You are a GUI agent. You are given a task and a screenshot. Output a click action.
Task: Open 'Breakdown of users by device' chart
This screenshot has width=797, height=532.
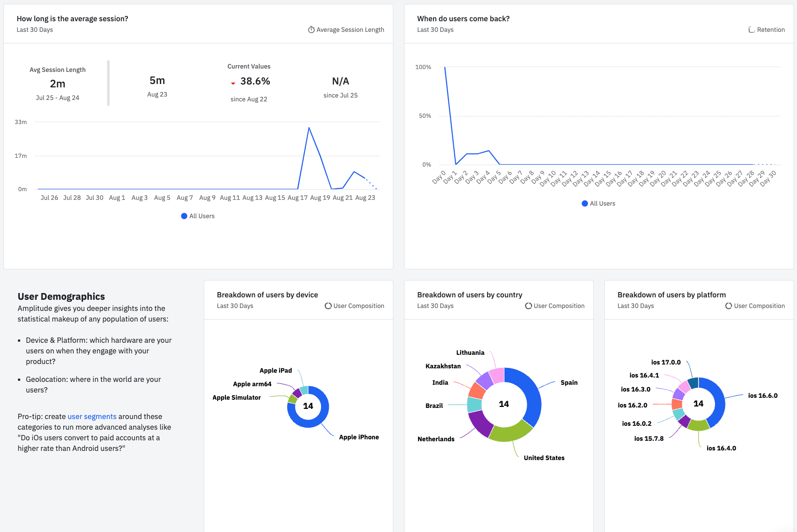coord(267,295)
